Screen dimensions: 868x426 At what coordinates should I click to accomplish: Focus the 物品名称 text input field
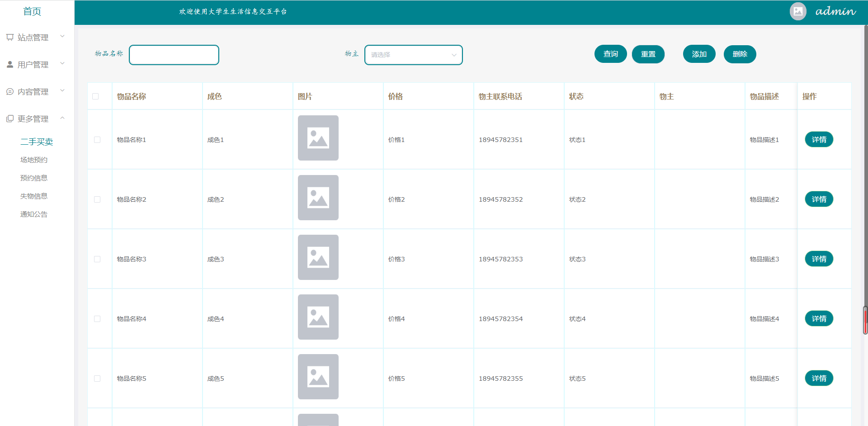(x=174, y=55)
